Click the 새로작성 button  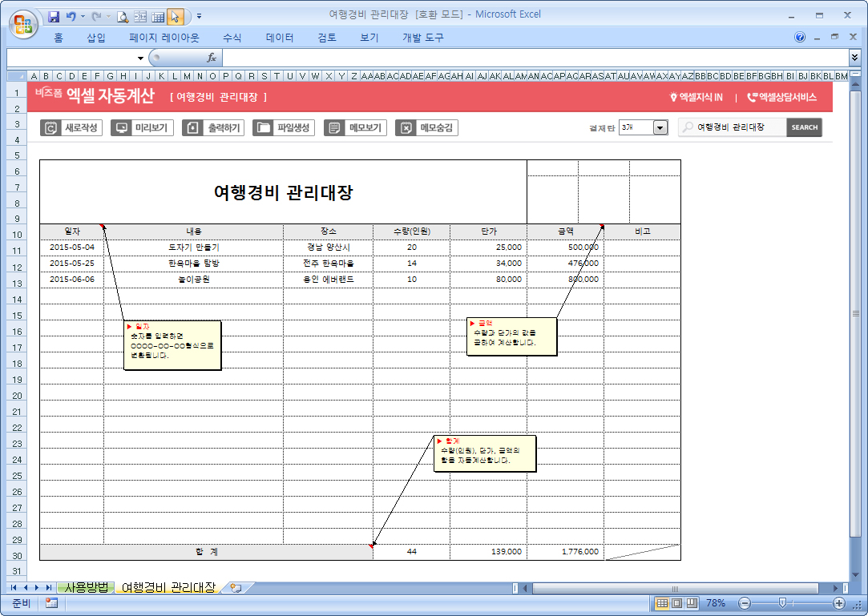click(x=71, y=128)
